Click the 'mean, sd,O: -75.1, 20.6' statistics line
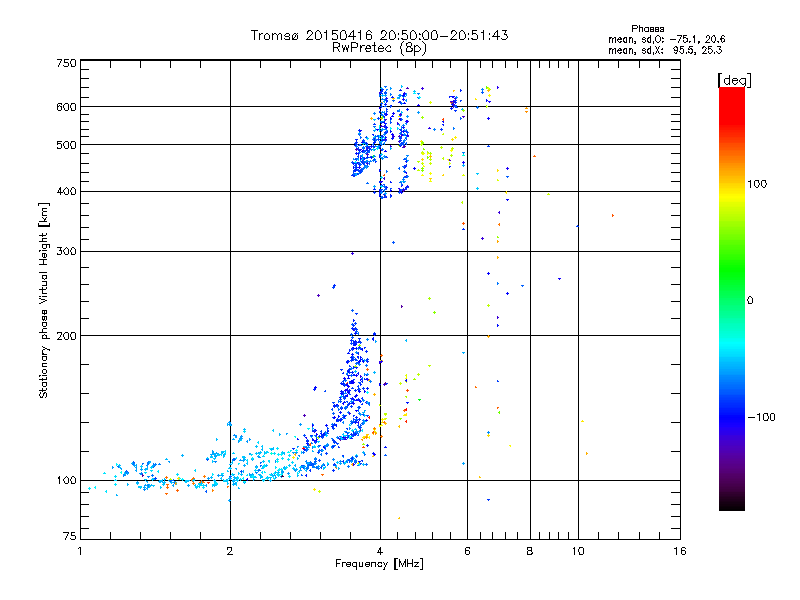 (x=666, y=39)
